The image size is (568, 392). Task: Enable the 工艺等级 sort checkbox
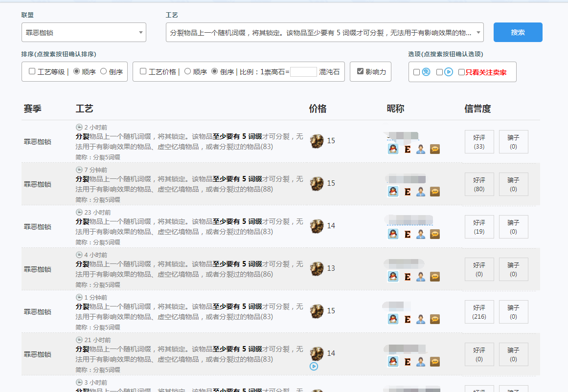click(32, 71)
